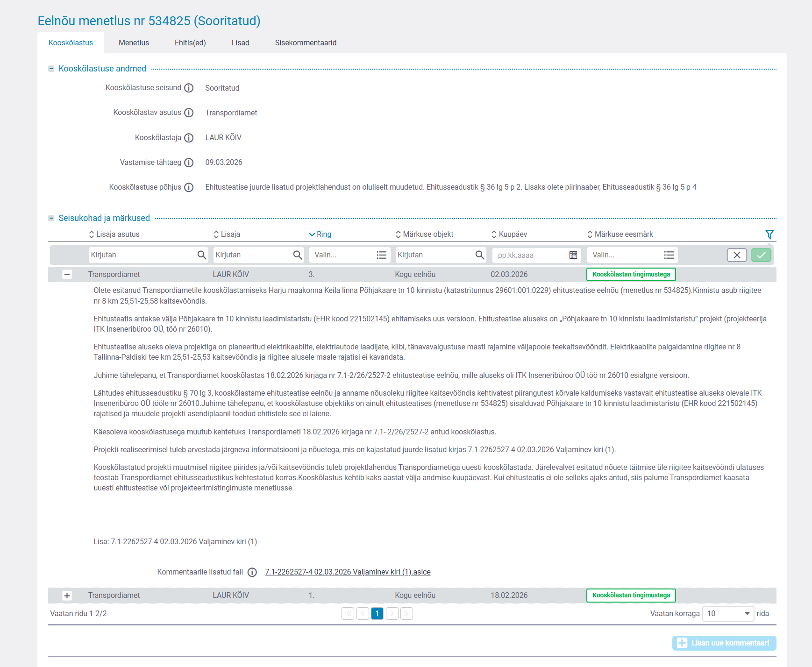
Task: Click search icon in Lisaja asutus filter
Action: pyautogui.click(x=201, y=255)
